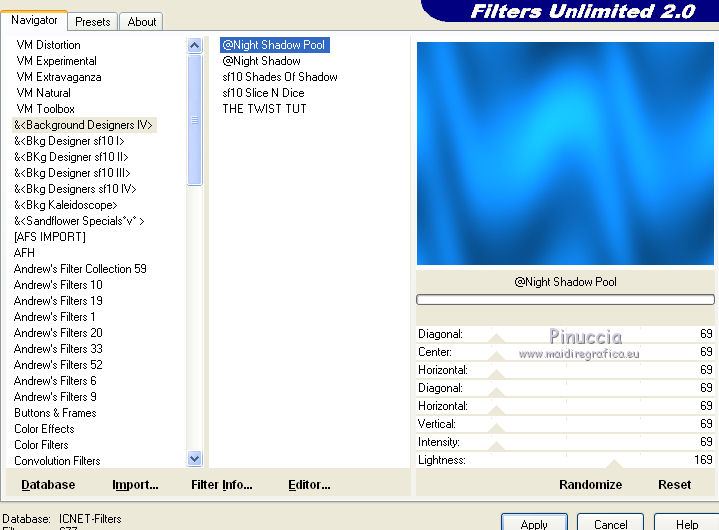The height and width of the screenshot is (530, 719).
Task: Select &<Bkg Designer sf10 III> category
Action: 72,173
